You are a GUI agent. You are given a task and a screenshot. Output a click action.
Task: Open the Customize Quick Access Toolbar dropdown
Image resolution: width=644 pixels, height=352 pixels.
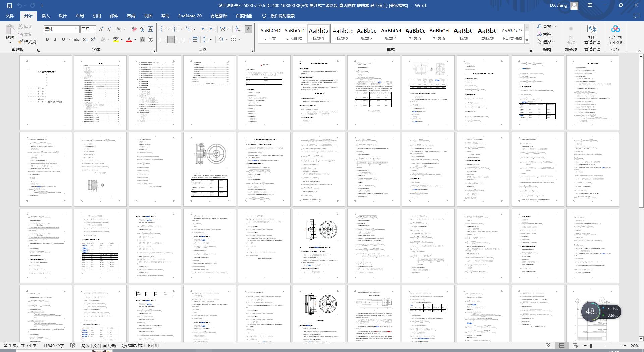coord(42,5)
